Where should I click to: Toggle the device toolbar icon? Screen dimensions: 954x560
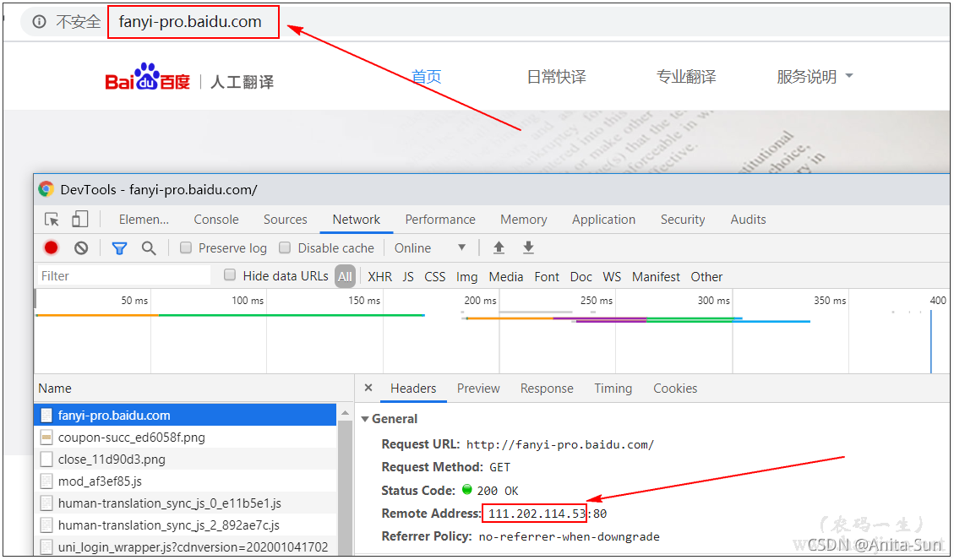[x=79, y=220]
